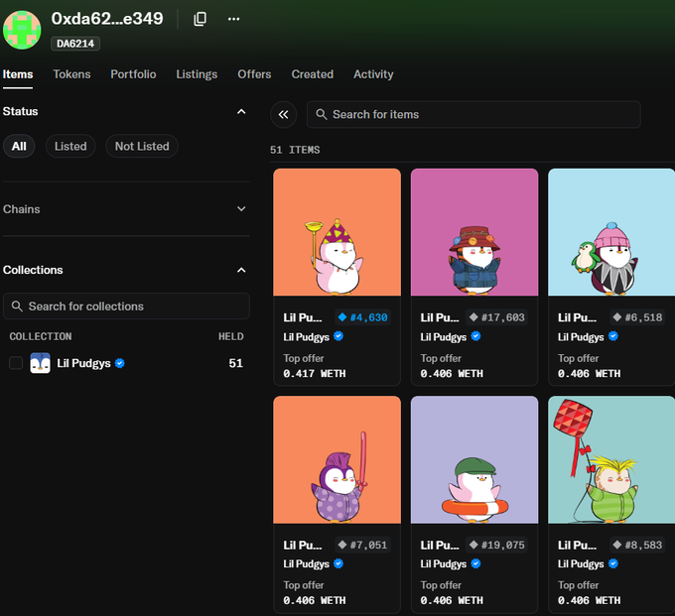The image size is (675, 616).
Task: Click the HELD column header
Action: point(230,336)
